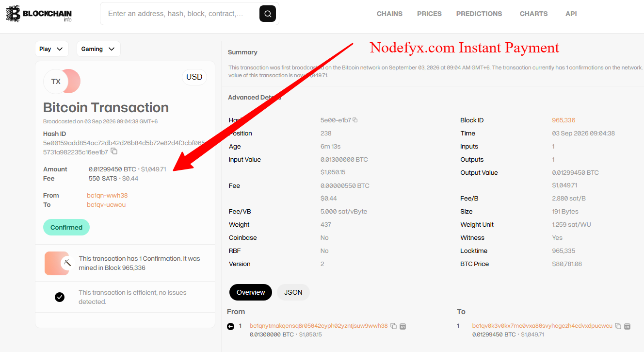
Task: Switch to the JSON tab
Action: (293, 292)
